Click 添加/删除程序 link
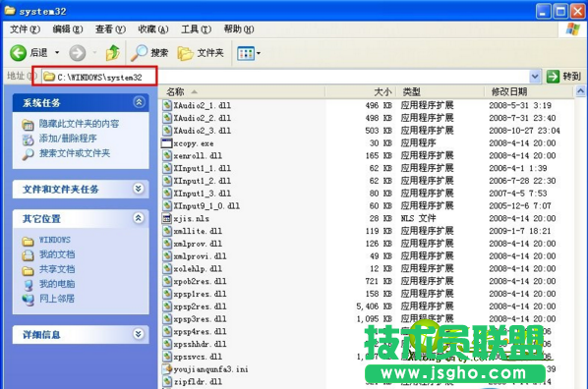Screen dimensions: 588x389 pos(68,139)
